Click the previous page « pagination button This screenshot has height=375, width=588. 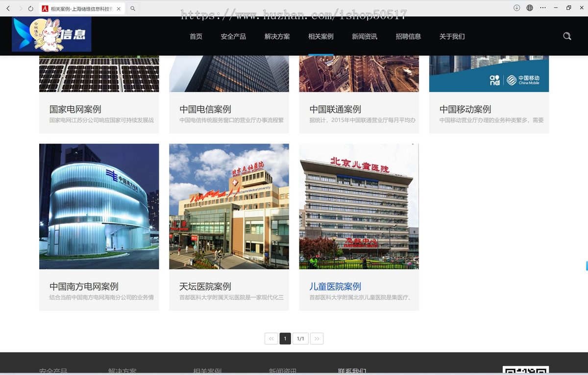click(x=271, y=338)
